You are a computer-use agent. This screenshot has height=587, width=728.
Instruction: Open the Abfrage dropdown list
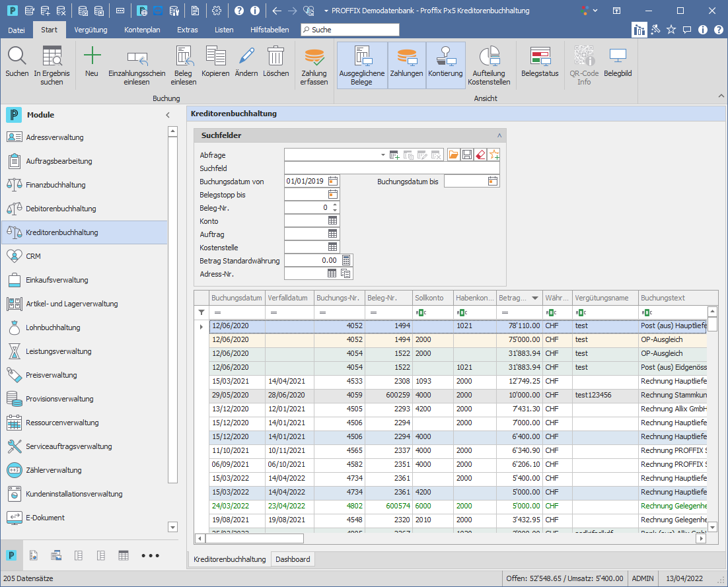(x=382, y=155)
